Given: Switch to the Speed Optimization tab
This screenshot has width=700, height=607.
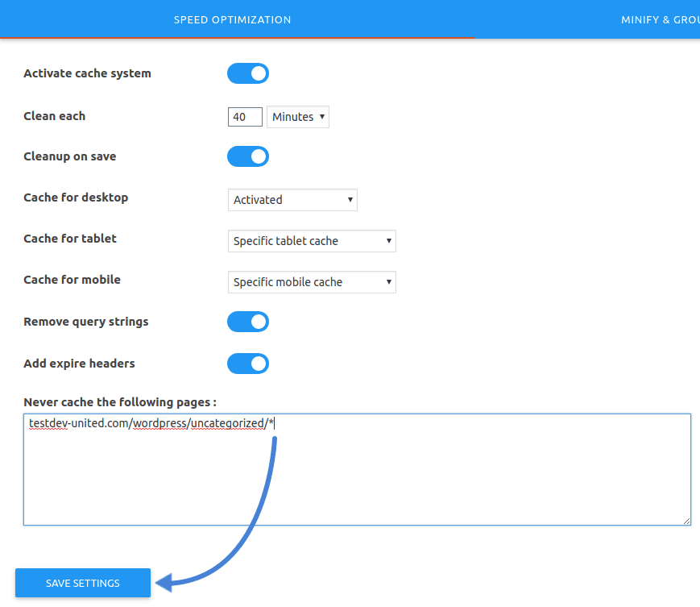Looking at the screenshot, I should point(232,19).
